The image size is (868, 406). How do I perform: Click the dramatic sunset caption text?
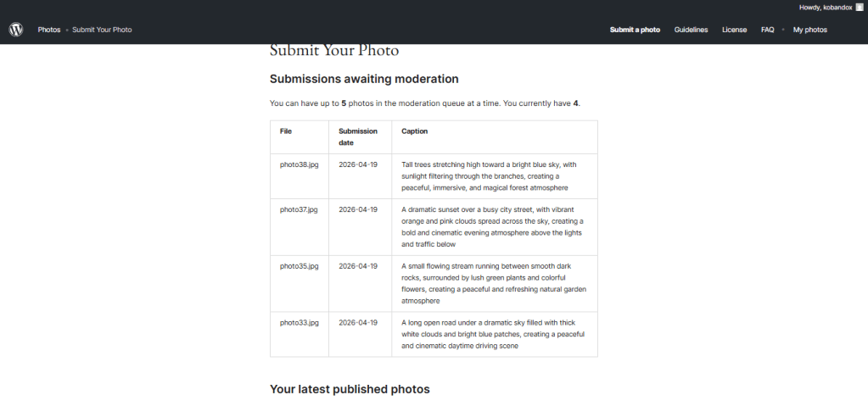pyautogui.click(x=492, y=226)
